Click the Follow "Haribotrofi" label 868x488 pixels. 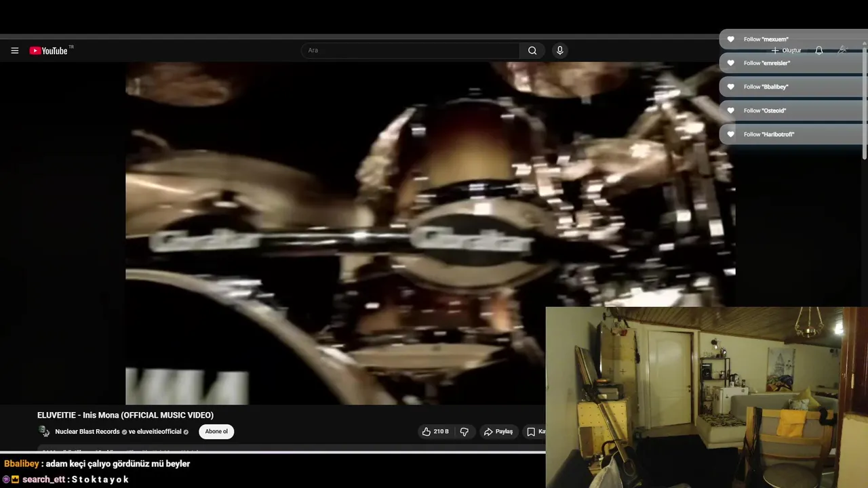tap(769, 134)
